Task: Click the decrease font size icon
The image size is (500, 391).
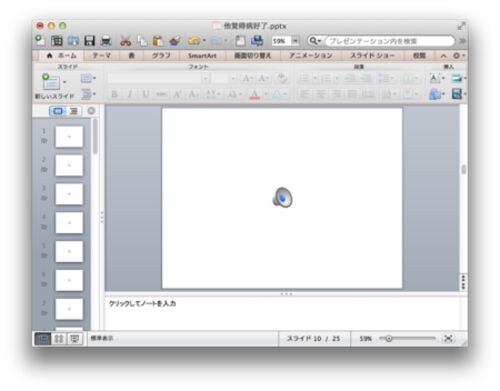Action: [264, 78]
